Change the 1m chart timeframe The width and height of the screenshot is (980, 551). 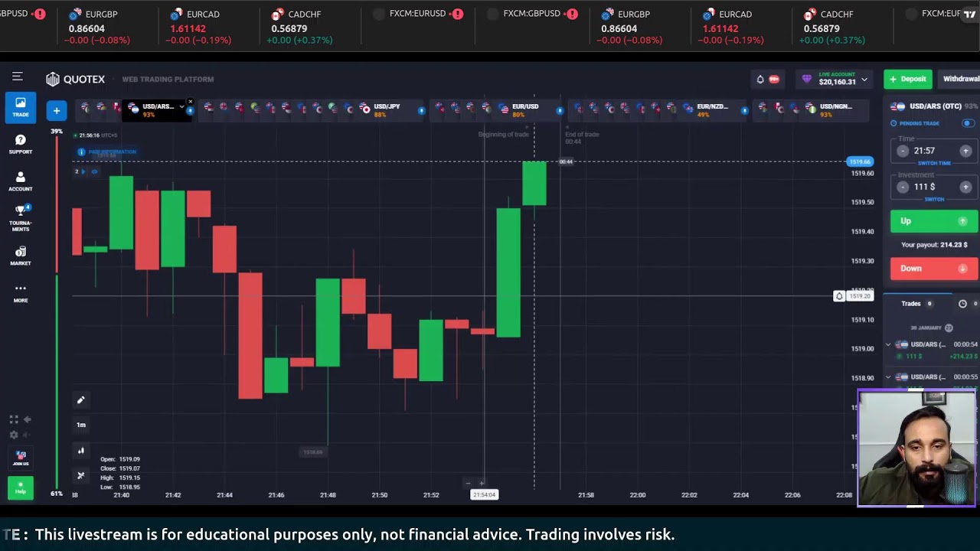pyautogui.click(x=80, y=425)
